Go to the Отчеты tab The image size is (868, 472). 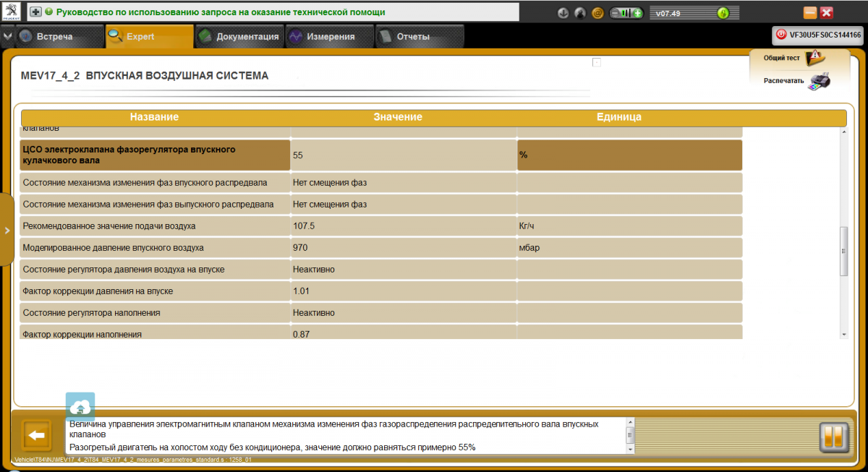pyautogui.click(x=412, y=37)
